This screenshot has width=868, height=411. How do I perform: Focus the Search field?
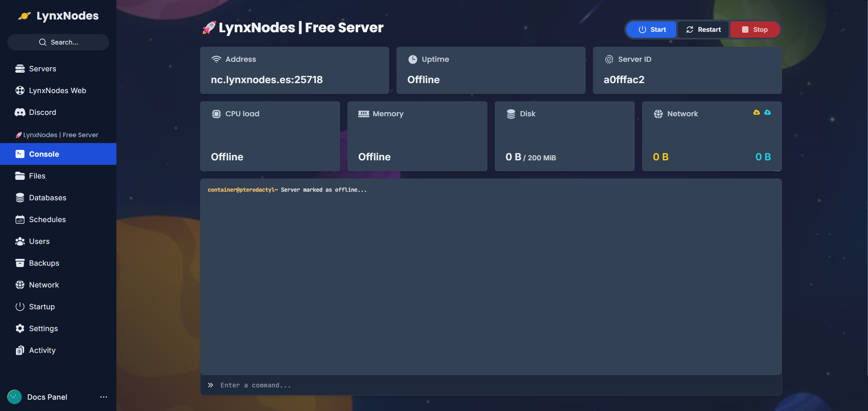click(x=58, y=42)
